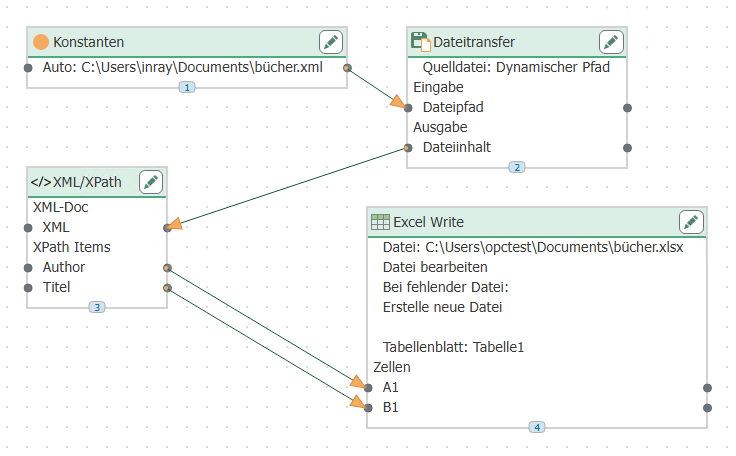Click the Author output port
Viewport: 736px width, 456px height.
pos(167,268)
